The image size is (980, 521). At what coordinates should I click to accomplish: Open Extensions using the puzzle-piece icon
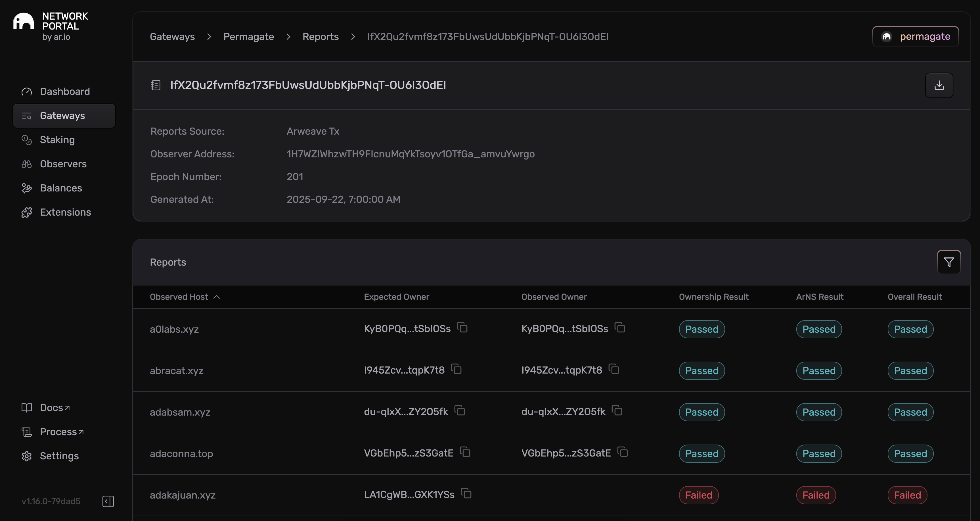click(26, 212)
